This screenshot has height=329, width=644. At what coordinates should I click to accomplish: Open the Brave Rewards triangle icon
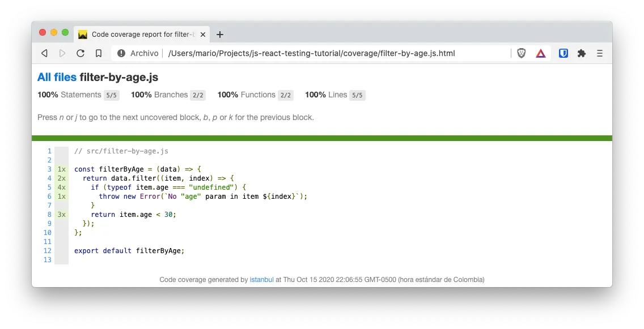tap(541, 53)
